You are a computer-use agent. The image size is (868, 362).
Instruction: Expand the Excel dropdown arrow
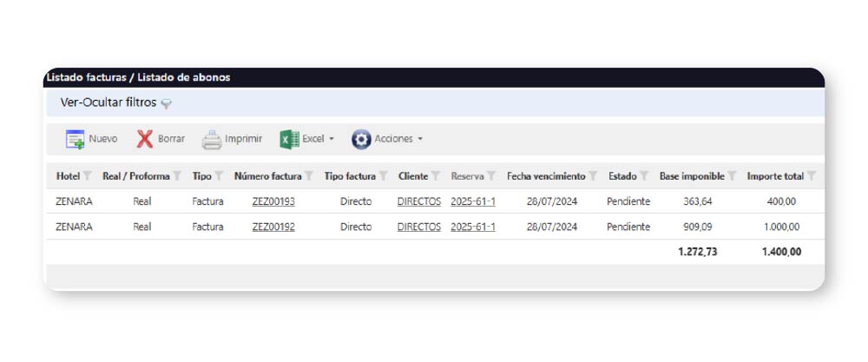tap(332, 139)
